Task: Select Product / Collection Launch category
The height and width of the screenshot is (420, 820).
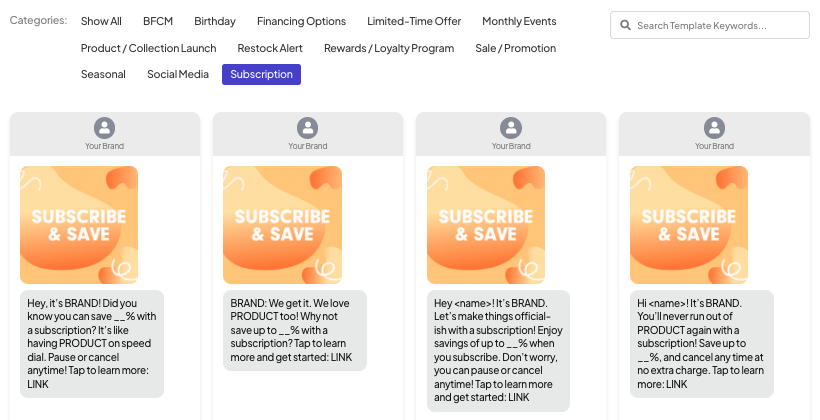Action: tap(149, 48)
